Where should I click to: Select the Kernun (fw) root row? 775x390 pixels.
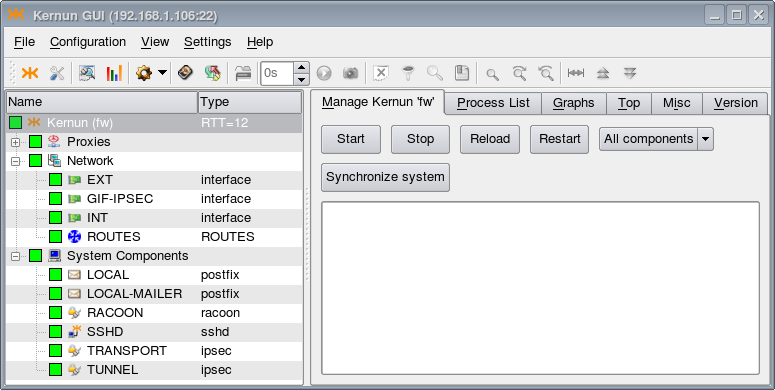pos(154,123)
